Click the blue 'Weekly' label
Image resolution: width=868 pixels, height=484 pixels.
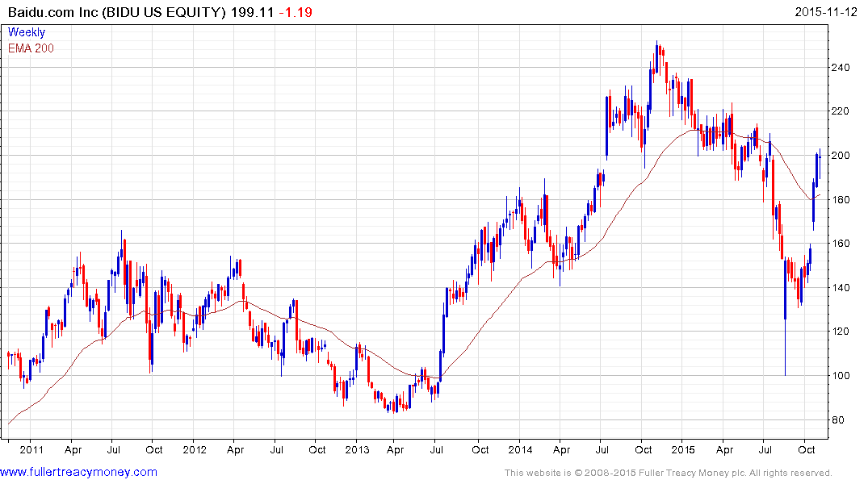(x=26, y=32)
